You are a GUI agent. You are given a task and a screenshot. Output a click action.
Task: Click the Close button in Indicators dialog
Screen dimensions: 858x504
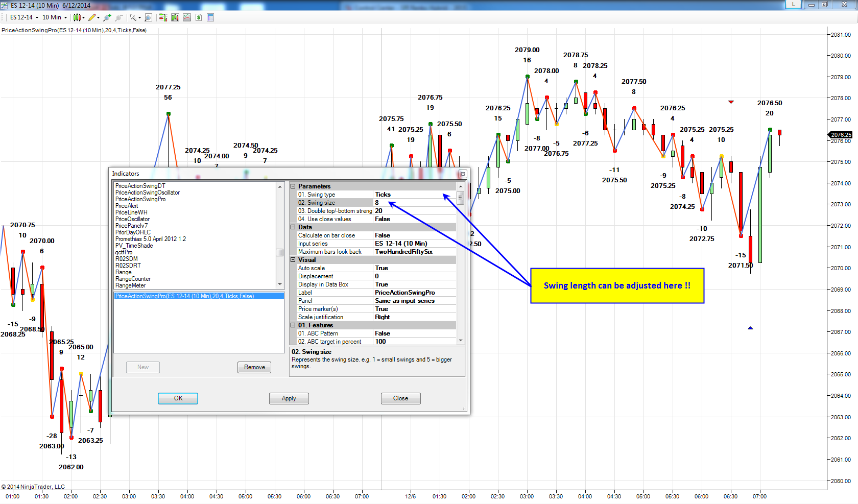pyautogui.click(x=400, y=398)
